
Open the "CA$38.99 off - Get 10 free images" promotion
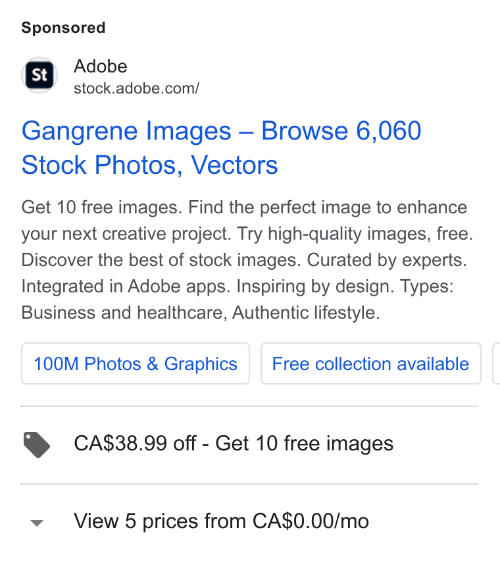click(x=234, y=444)
